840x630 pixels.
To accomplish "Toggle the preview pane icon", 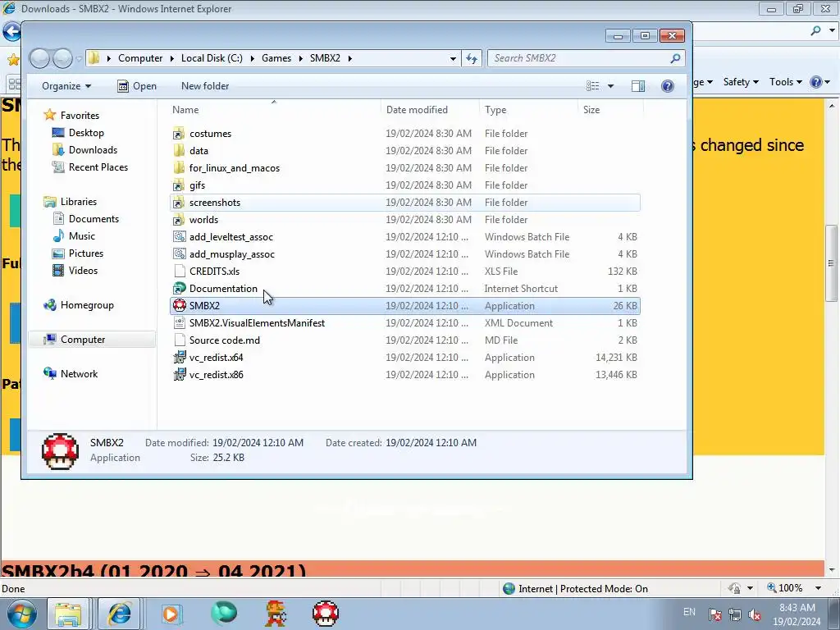I will (x=637, y=86).
